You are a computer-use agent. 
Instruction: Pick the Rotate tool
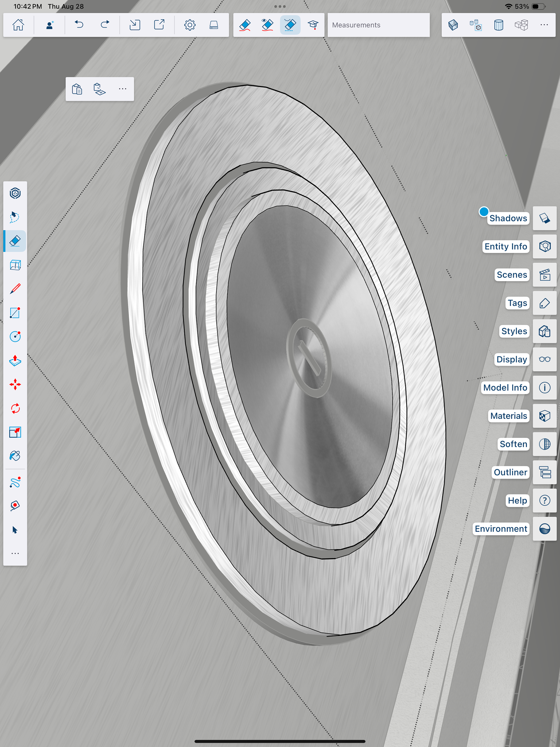coord(15,408)
